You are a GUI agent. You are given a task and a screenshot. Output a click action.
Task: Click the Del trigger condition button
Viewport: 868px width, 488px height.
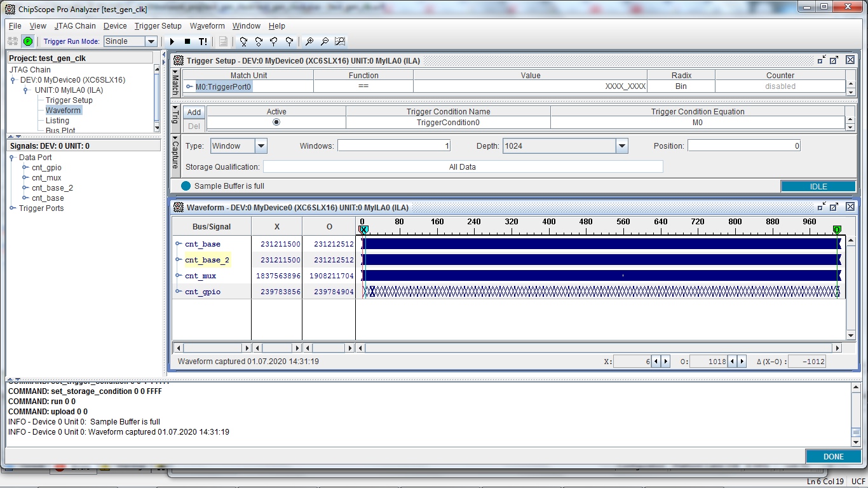[194, 126]
